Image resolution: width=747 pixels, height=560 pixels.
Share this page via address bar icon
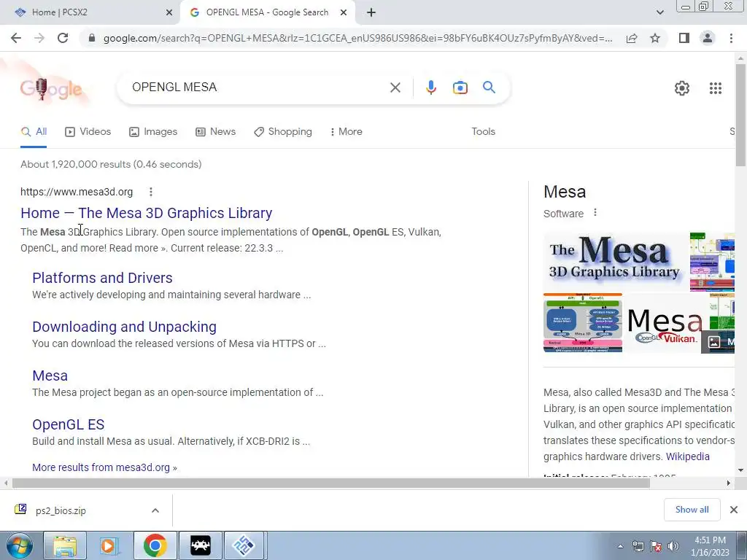pyautogui.click(x=632, y=38)
